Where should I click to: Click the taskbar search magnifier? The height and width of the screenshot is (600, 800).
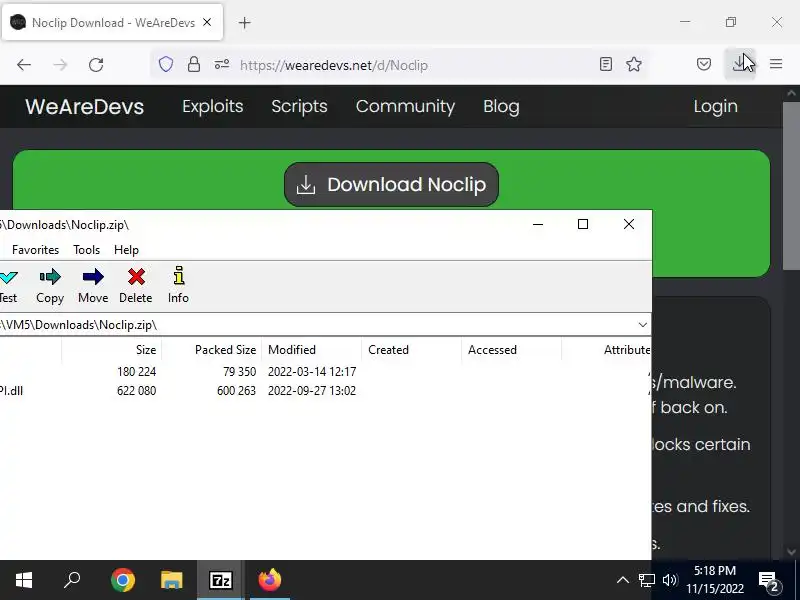pyautogui.click(x=72, y=580)
